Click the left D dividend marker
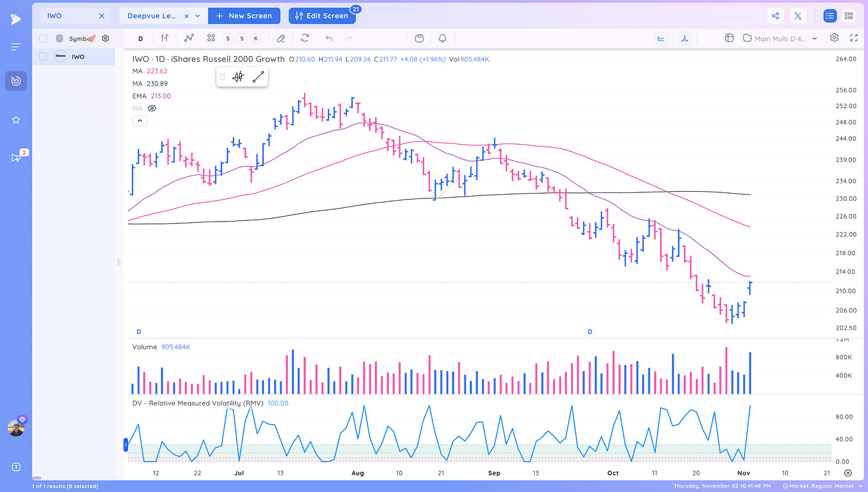Viewport: 868px width, 492px height. (x=139, y=331)
